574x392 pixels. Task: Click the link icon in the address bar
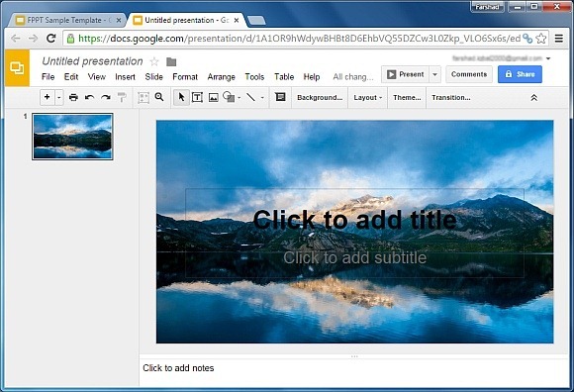click(527, 39)
